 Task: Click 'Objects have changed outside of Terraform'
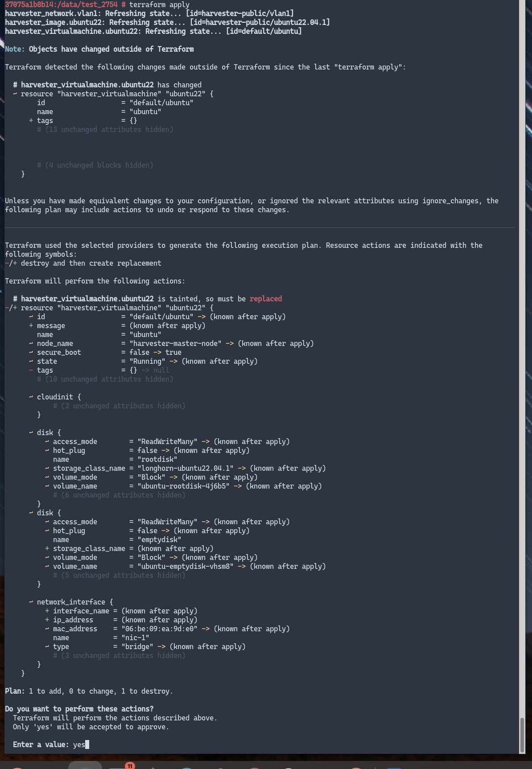tap(111, 49)
